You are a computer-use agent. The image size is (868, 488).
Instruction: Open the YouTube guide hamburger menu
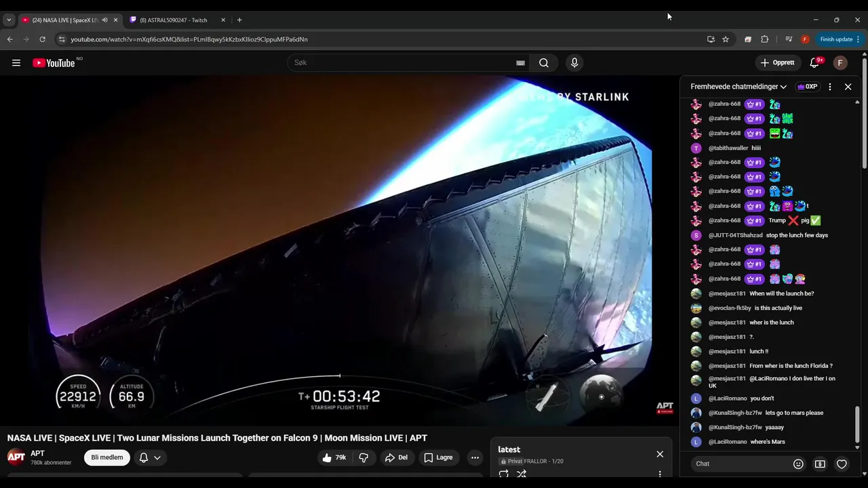(x=16, y=63)
